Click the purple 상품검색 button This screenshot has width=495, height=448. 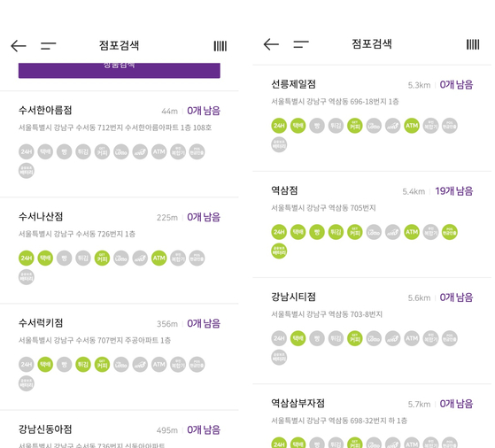tap(120, 70)
